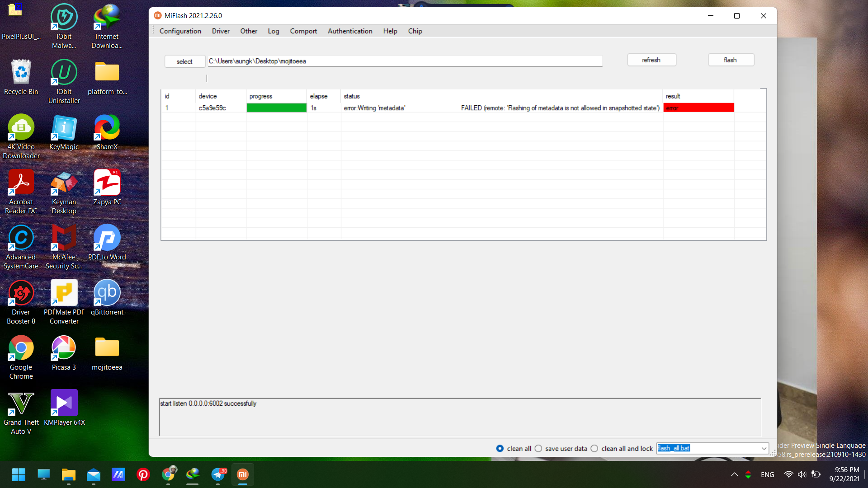Open the Driver menu

221,31
